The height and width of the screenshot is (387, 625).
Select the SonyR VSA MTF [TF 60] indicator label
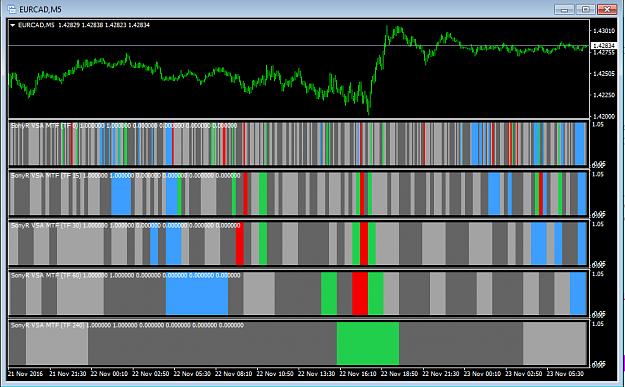46,275
